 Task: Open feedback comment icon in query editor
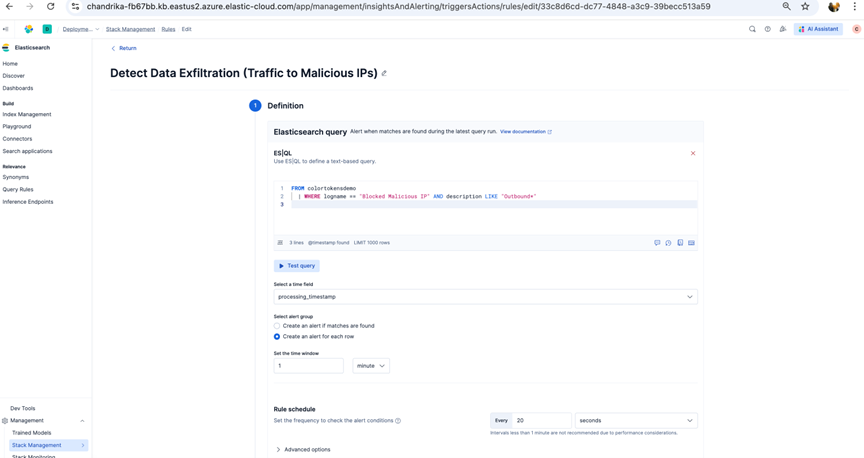[x=657, y=243]
